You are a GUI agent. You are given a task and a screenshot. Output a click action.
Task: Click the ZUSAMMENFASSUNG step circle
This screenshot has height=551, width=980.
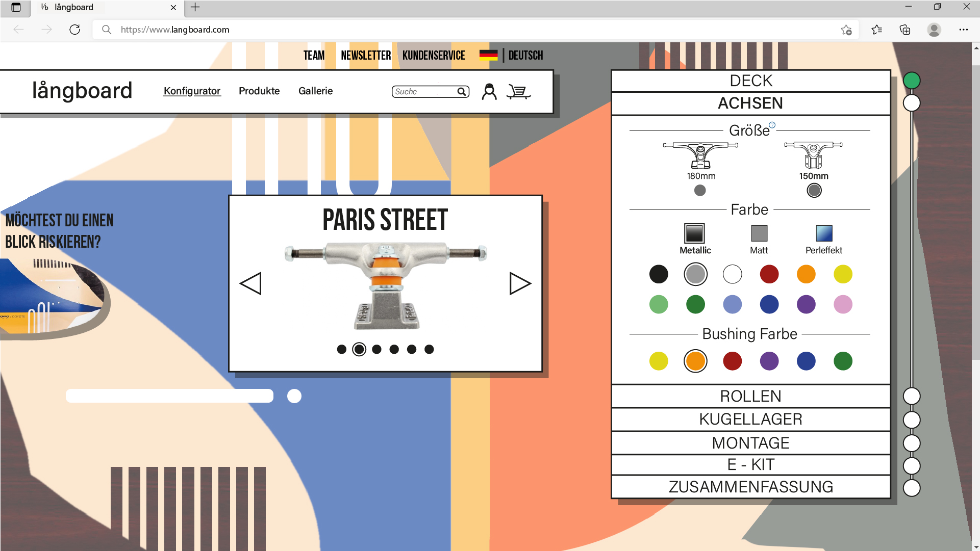point(912,488)
